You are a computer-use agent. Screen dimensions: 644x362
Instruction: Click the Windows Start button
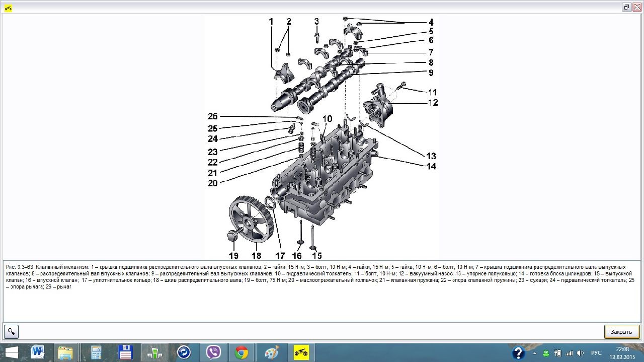(11, 352)
